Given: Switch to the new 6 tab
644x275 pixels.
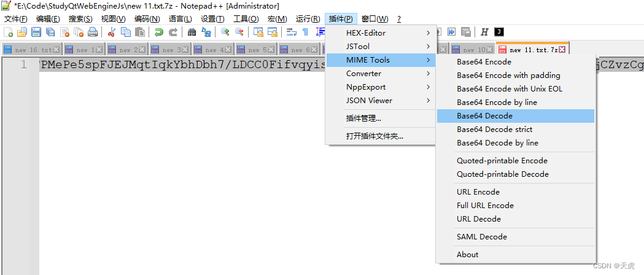Looking at the screenshot, I should coord(299,49).
